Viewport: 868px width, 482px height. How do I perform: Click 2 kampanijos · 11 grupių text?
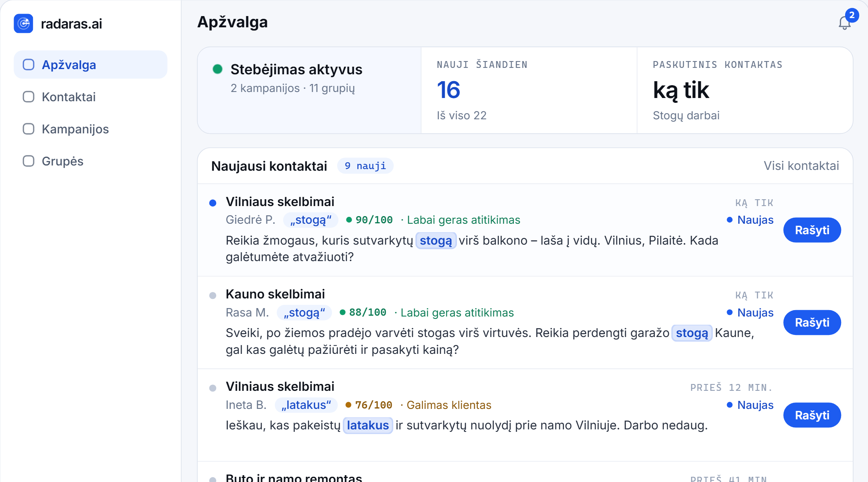pos(293,88)
